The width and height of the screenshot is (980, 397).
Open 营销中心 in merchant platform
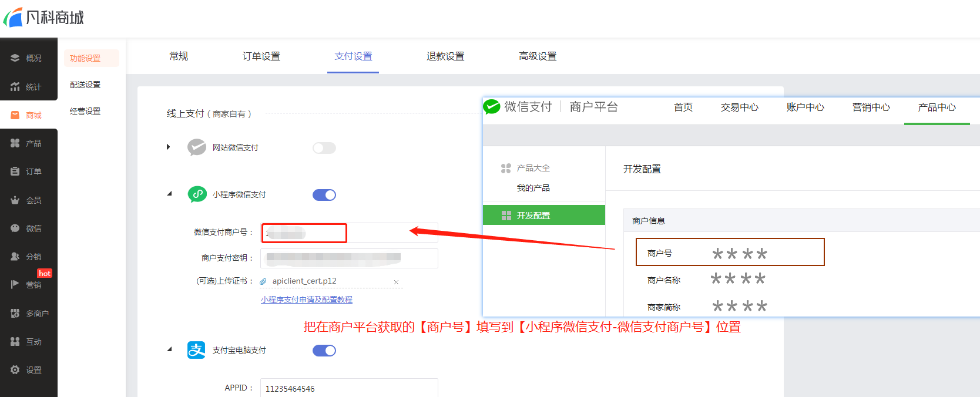click(871, 107)
